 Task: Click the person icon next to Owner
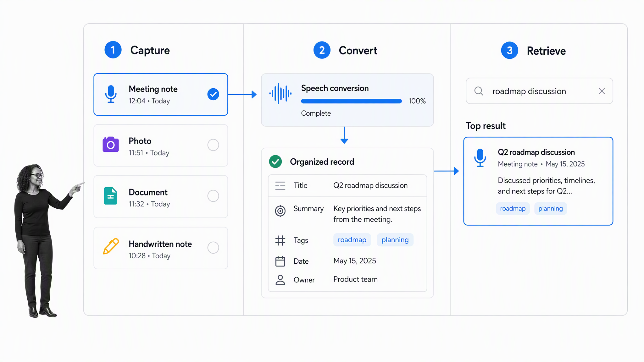(280, 280)
